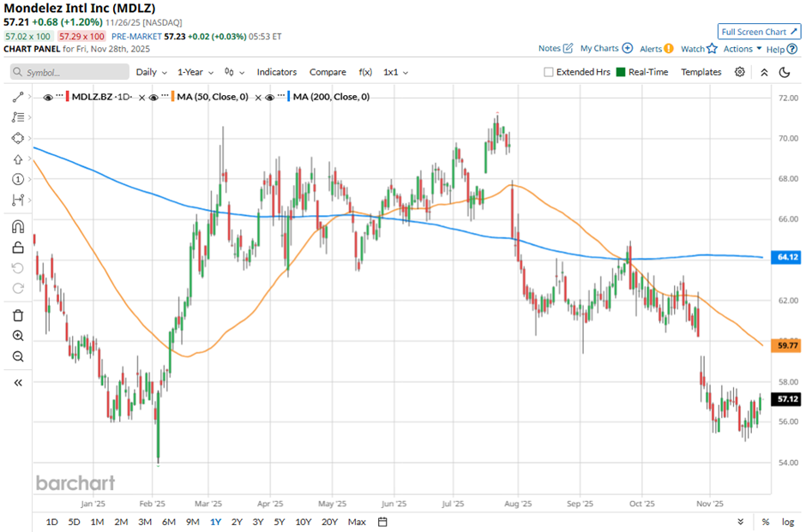Screen dimensions: 806x532
Task: Open the Actions dropdown menu
Action: [743, 49]
